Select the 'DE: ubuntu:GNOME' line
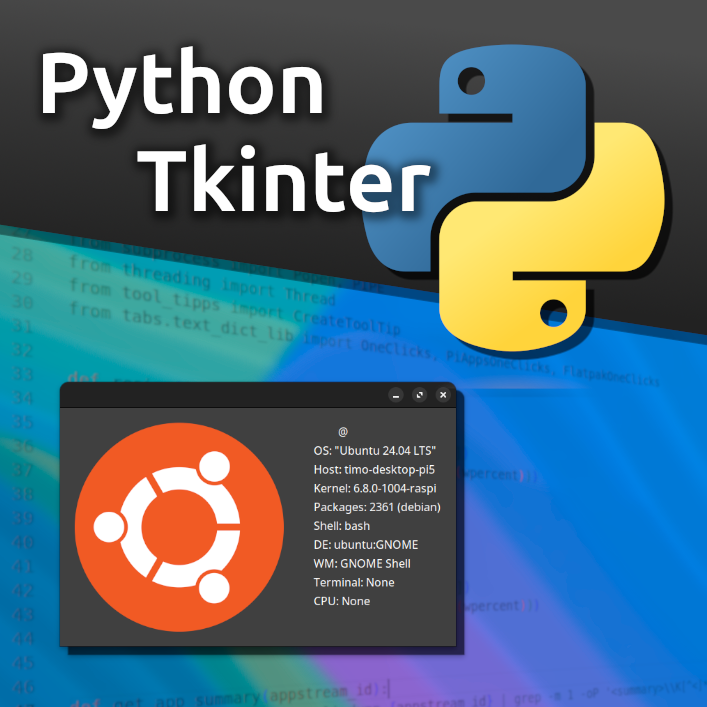707x707 pixels. 366,545
